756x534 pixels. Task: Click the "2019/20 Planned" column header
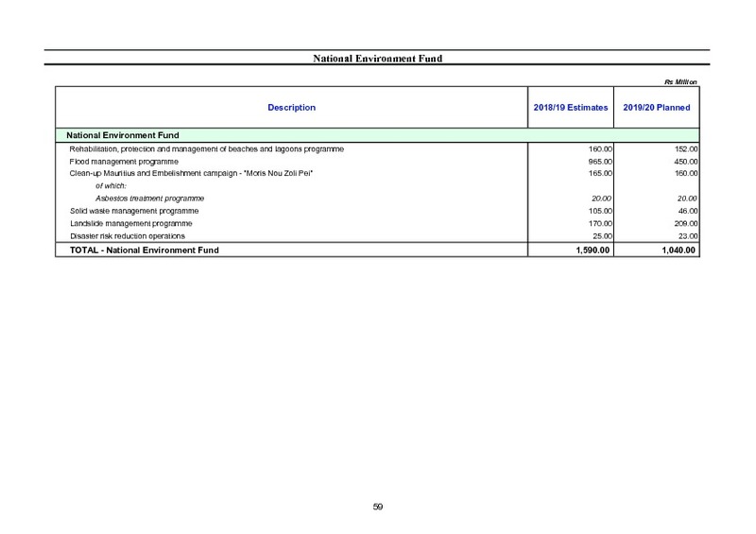[657, 109]
